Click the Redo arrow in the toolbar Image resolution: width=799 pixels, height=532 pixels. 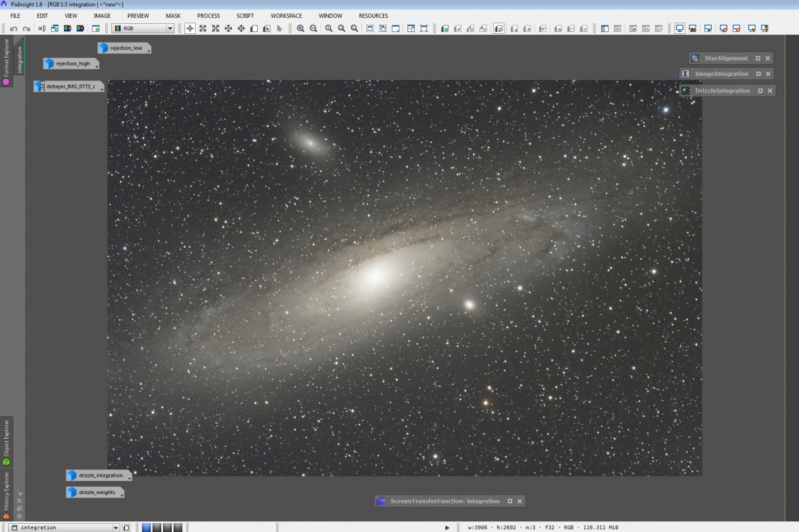coord(27,29)
